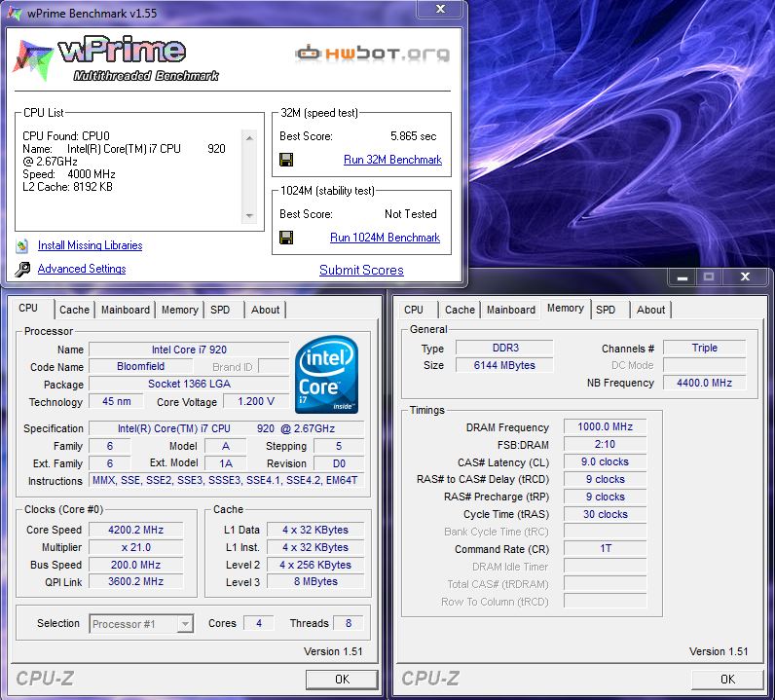Click the hwbot.org logo
The width and height of the screenshot is (775, 700).
(x=373, y=53)
